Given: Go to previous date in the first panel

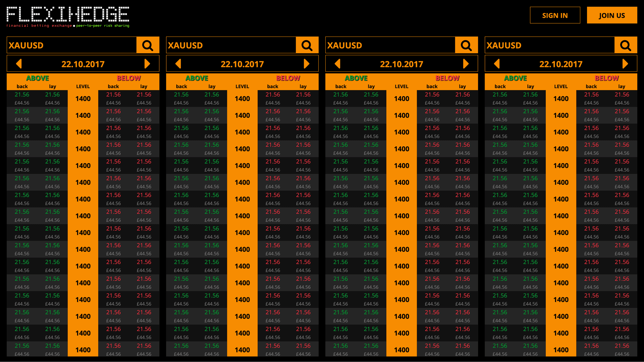Looking at the screenshot, I should (x=19, y=64).
